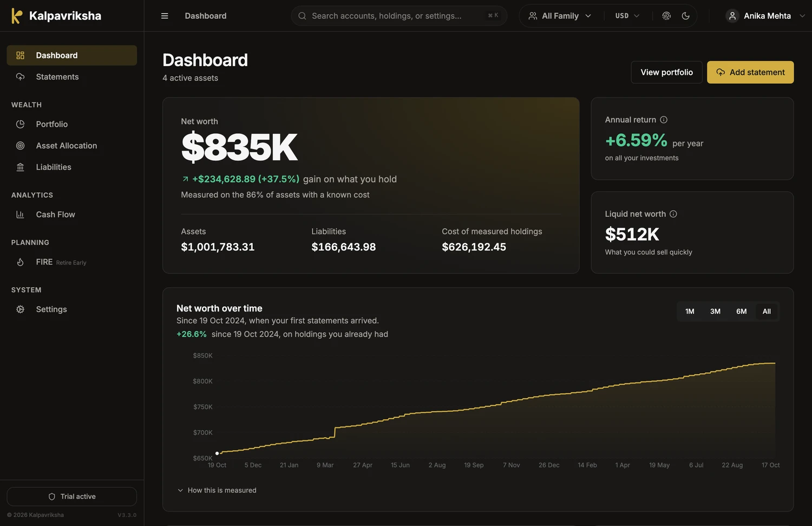Viewport: 812px width, 526px height.
Task: Open the USD currency dropdown
Action: (627, 16)
